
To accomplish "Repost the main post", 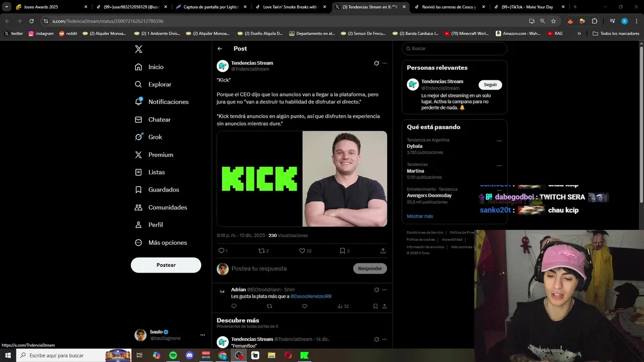I will coord(262,250).
